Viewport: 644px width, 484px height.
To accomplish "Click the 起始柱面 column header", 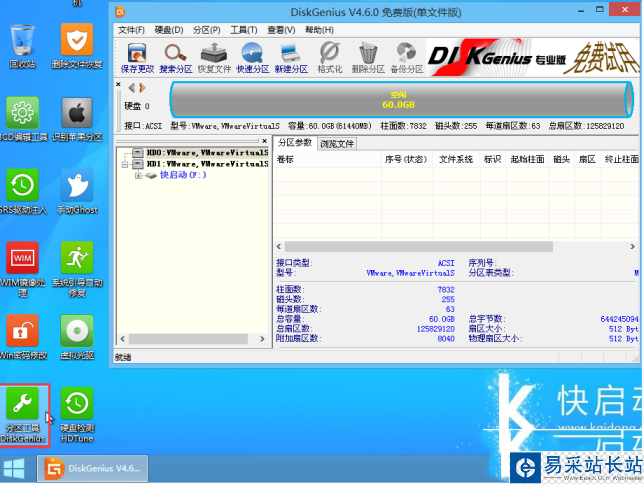I will tap(527, 159).
